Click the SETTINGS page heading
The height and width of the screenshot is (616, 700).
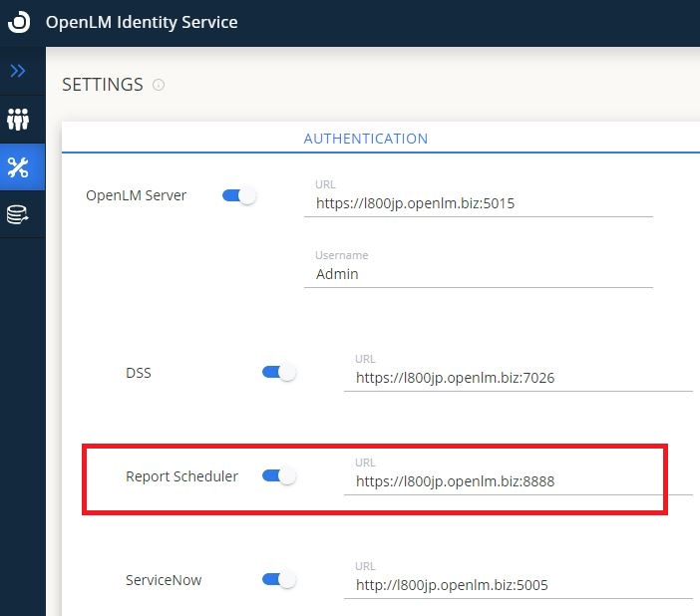pos(103,85)
